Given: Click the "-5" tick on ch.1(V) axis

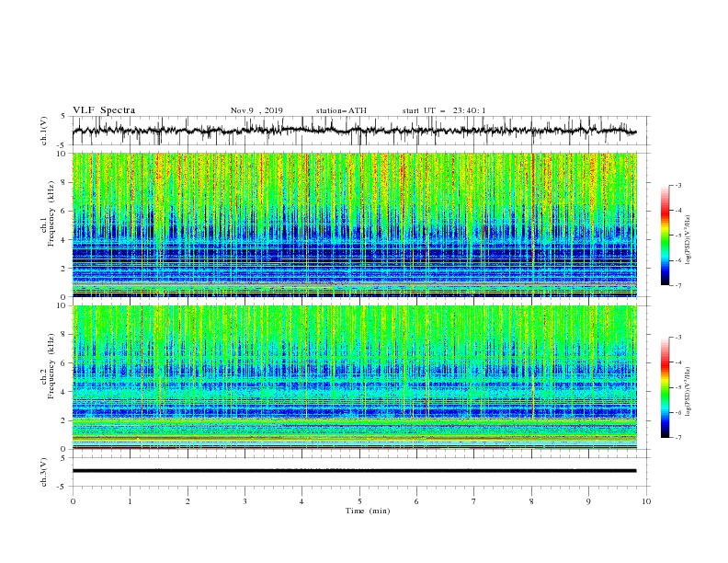Looking at the screenshot, I should click(x=63, y=145).
